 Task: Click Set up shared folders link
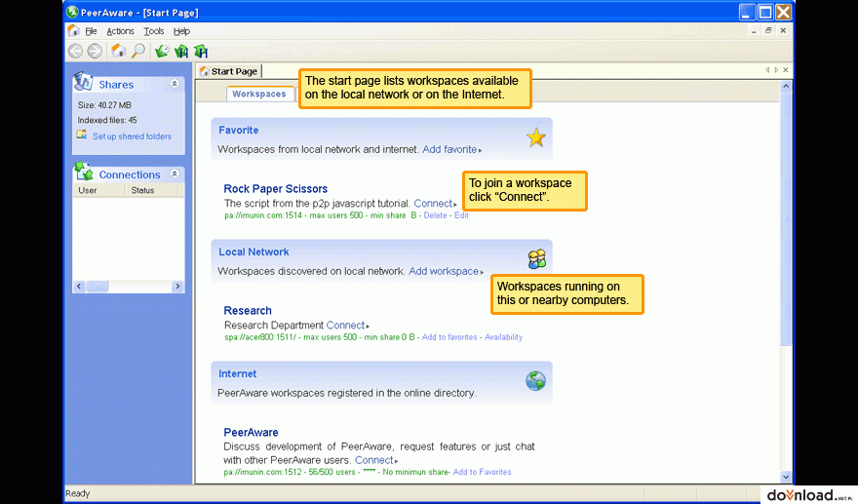[x=132, y=136]
